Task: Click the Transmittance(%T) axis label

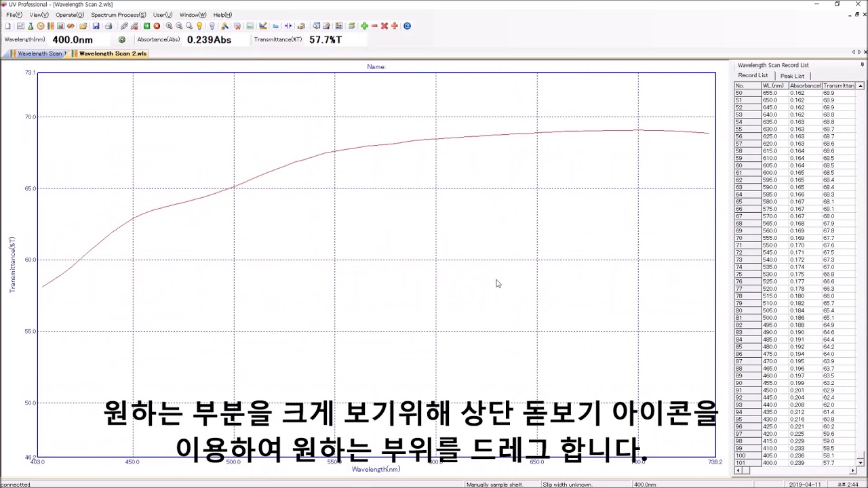Action: [12, 264]
